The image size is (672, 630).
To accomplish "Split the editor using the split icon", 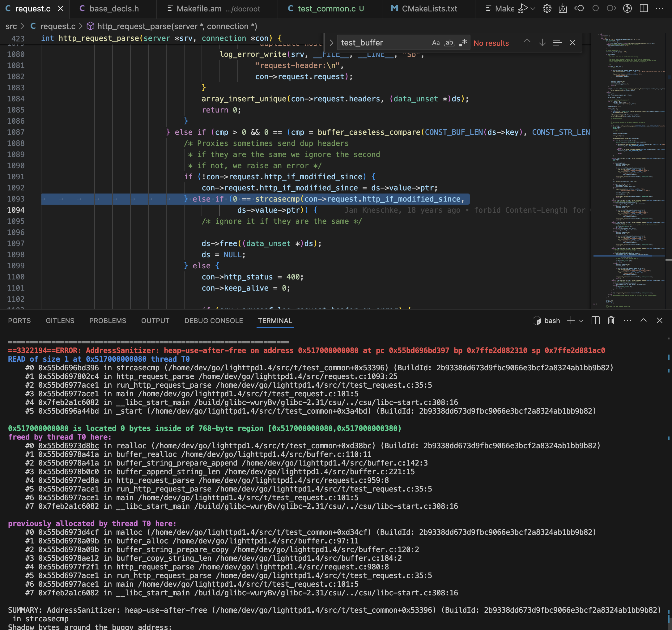I will point(643,8).
